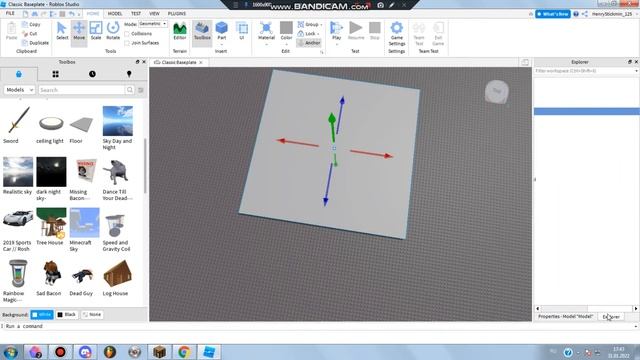Click the Game Settings gear
The height and width of the screenshot is (360, 640).
click(397, 33)
